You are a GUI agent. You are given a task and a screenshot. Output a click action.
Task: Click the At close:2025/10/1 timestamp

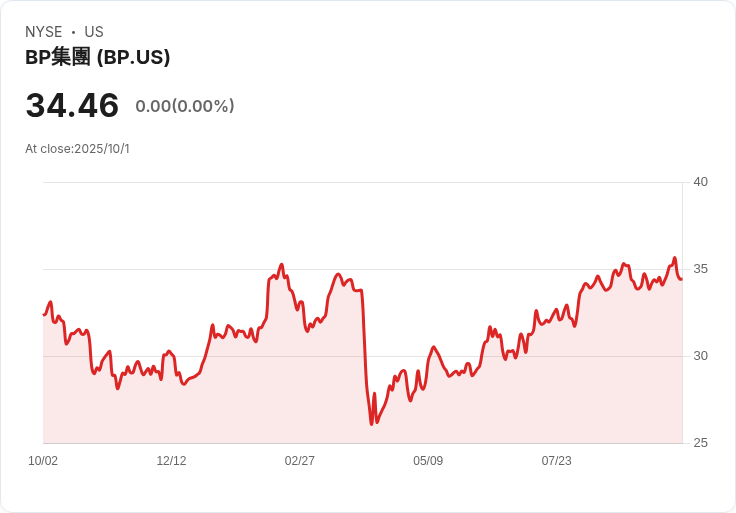(x=77, y=149)
